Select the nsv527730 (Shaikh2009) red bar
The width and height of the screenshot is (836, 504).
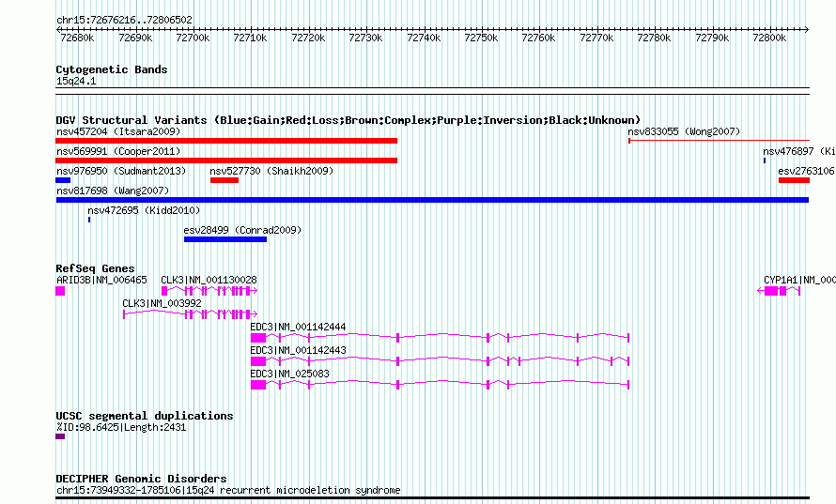pyautogui.click(x=224, y=180)
